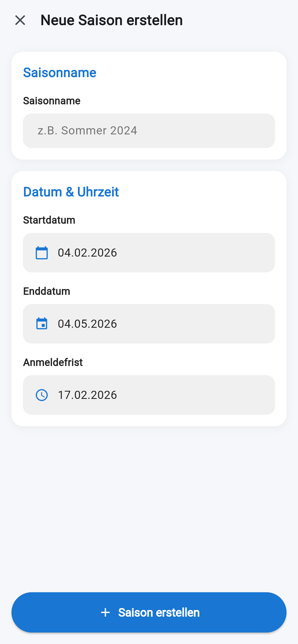Image resolution: width=298 pixels, height=644 pixels.
Task: Click the Datum & Uhrzeit section heading
Action: [71, 192]
